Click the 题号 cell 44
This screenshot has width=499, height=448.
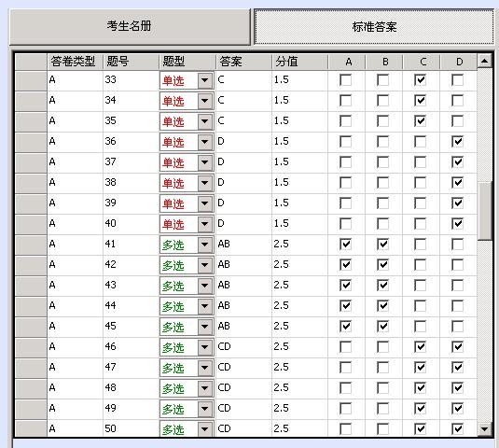pos(132,306)
